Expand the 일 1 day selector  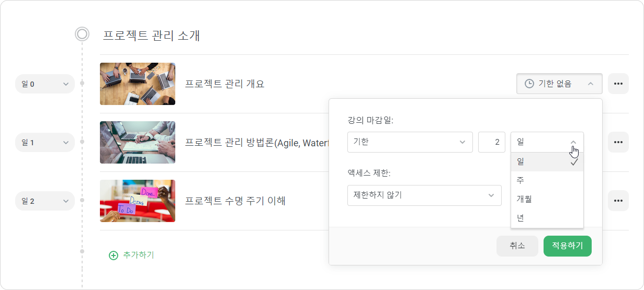(45, 142)
